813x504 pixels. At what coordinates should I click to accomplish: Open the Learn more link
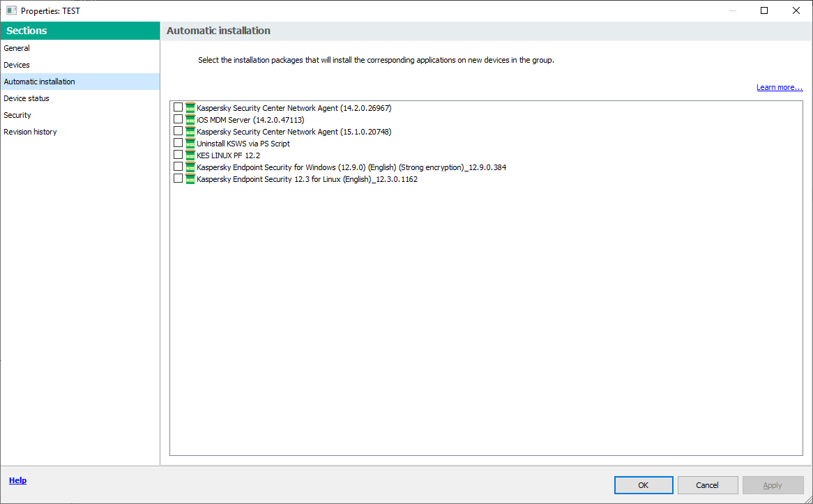pyautogui.click(x=780, y=87)
